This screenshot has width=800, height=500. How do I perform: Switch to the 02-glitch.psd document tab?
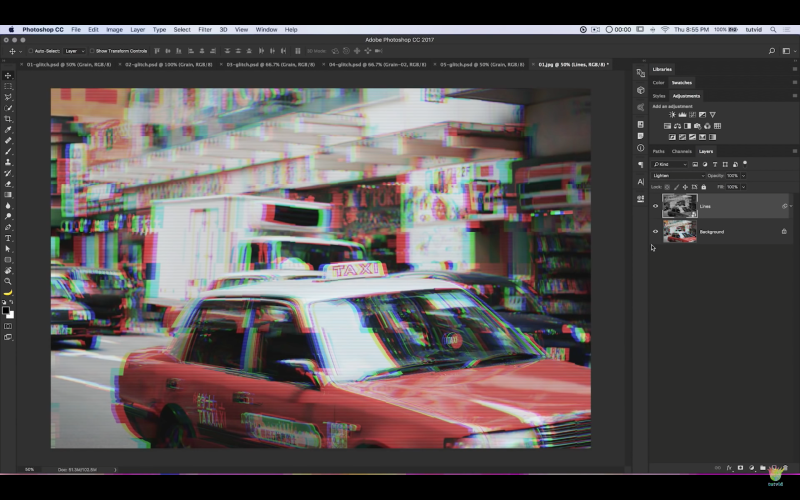point(168,65)
